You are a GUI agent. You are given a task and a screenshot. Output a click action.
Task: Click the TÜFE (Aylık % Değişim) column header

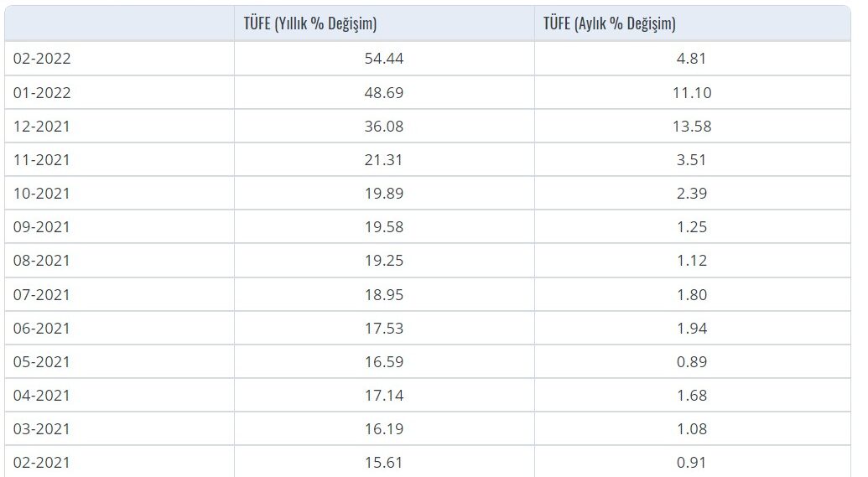[609, 24]
